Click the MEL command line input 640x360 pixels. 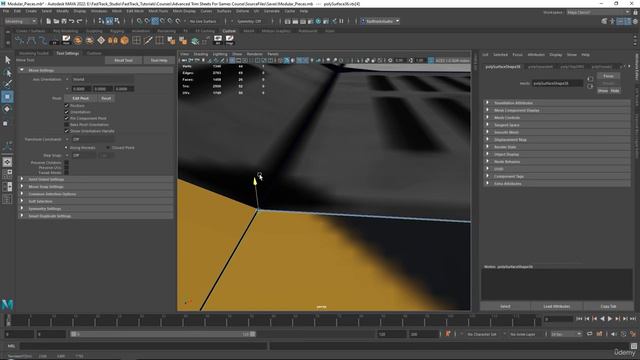[144, 346]
